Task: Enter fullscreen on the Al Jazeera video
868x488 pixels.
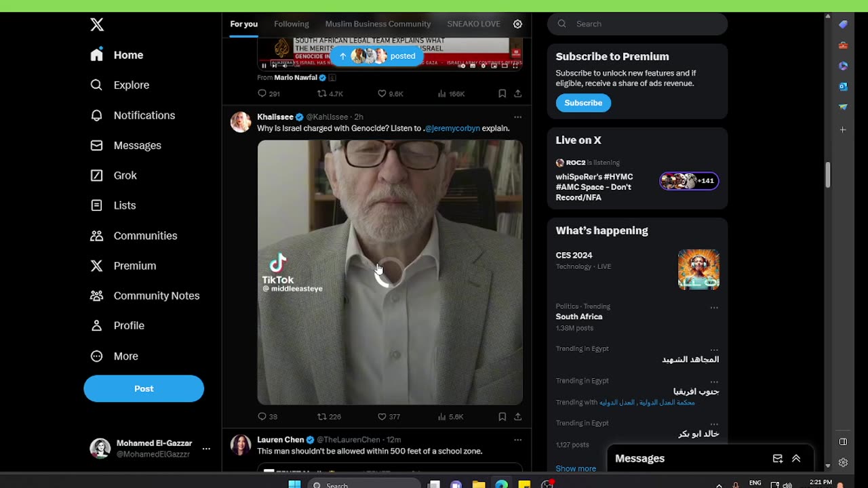Action: coord(515,66)
